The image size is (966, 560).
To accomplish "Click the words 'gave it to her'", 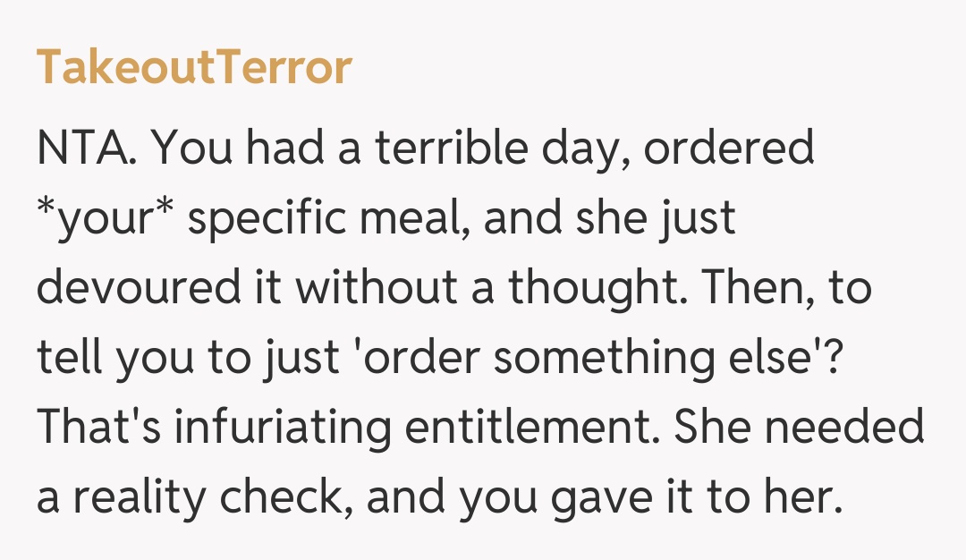I will 696,501.
